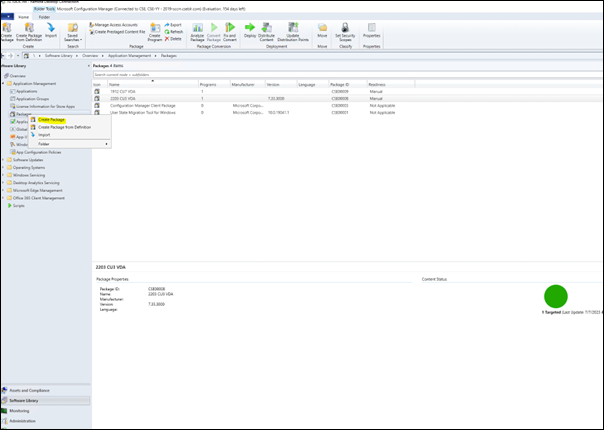Choose Create Package from context menu
This screenshot has height=430, width=604.
pos(51,119)
